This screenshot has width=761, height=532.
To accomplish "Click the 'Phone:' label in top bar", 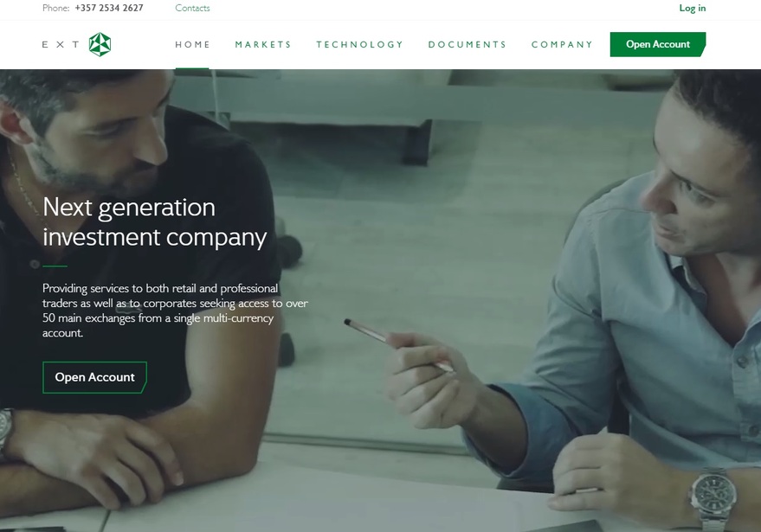I will [x=55, y=8].
